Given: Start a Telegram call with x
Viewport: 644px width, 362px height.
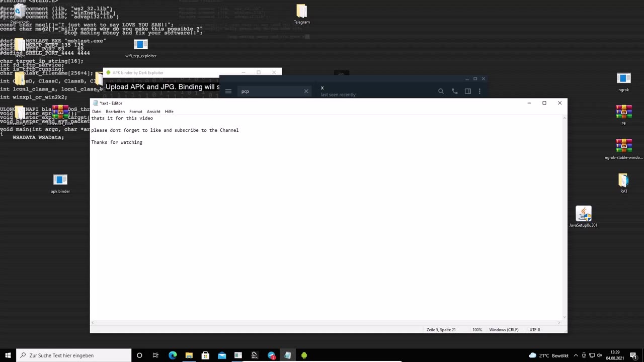Looking at the screenshot, I should click(x=455, y=91).
